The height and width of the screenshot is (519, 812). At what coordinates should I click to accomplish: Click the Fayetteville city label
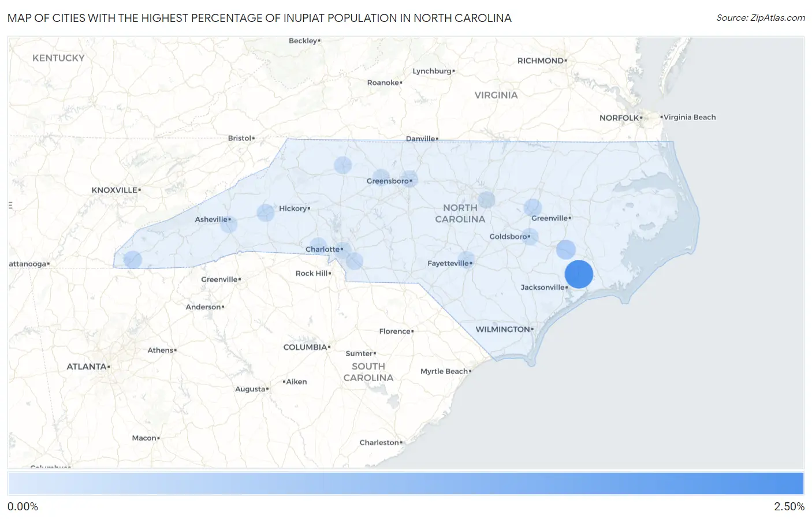pyautogui.click(x=448, y=263)
